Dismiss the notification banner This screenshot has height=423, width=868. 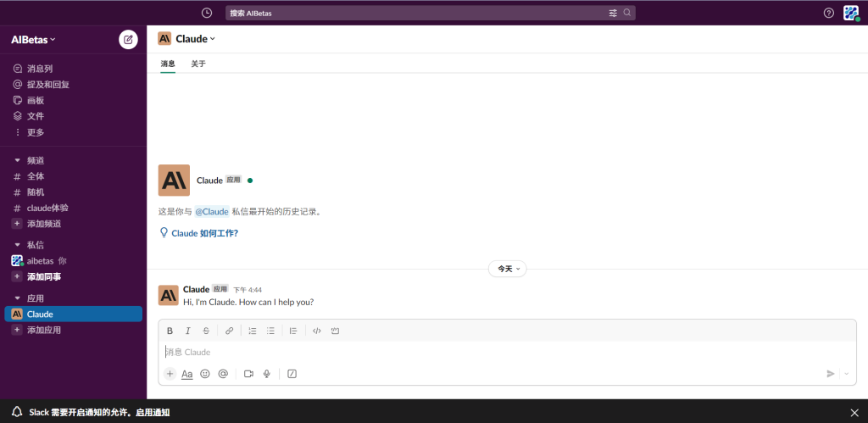(x=854, y=412)
